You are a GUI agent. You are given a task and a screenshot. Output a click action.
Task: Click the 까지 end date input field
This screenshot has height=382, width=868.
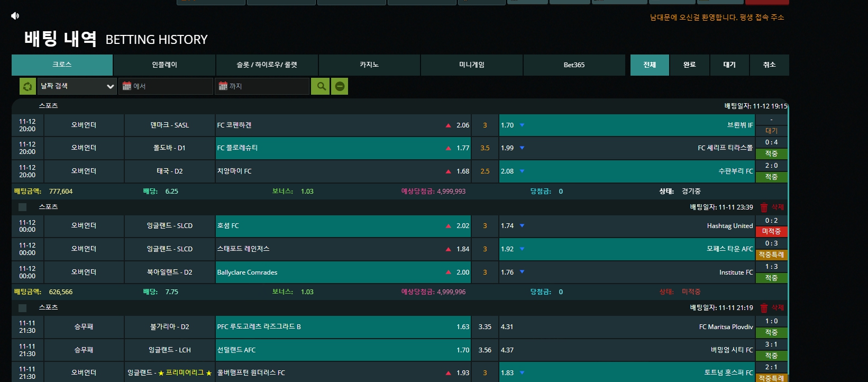[x=267, y=86]
